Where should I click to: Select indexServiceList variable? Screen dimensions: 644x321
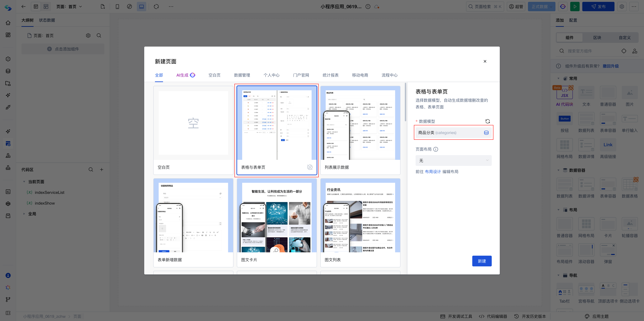(x=49, y=193)
